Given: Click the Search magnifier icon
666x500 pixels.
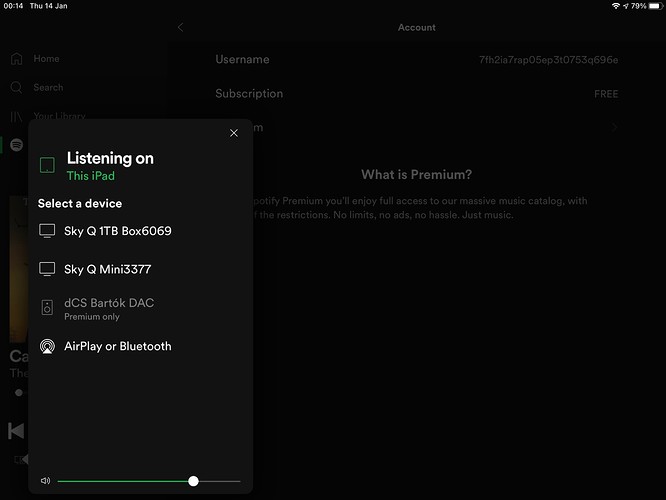Looking at the screenshot, I should point(17,88).
